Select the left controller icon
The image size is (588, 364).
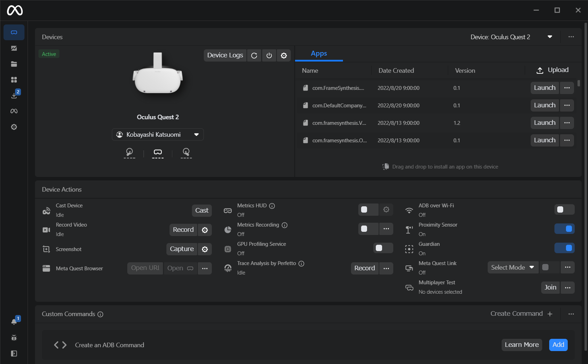[x=129, y=153]
